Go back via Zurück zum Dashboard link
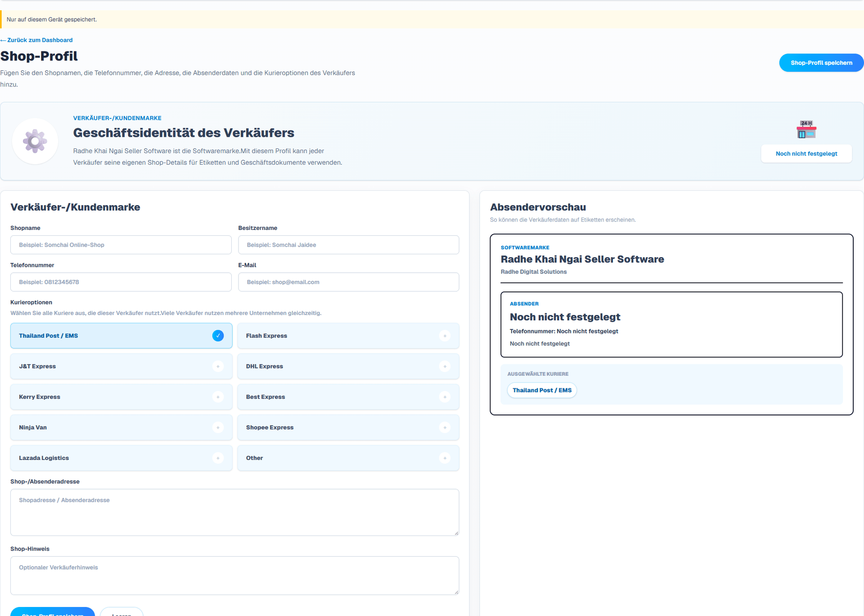864x616 pixels. (36, 40)
